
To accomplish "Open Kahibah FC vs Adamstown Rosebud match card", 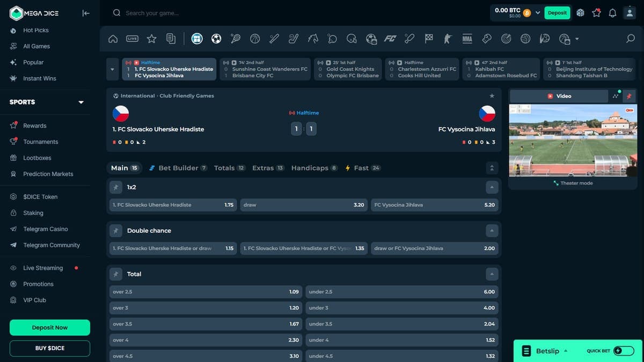I will pos(501,69).
